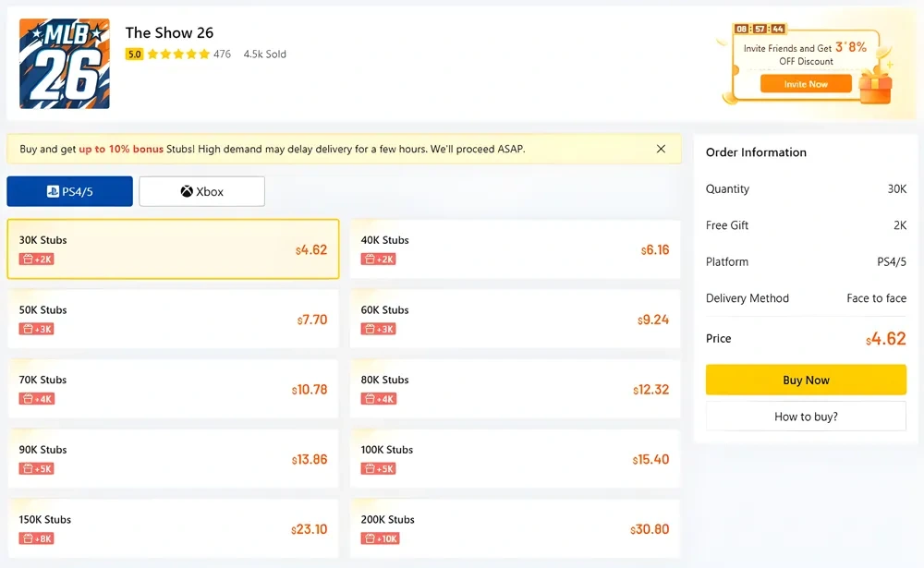Screen dimensions: 924x568
Task: Choose the 50K Stubs option
Action: click(x=174, y=320)
